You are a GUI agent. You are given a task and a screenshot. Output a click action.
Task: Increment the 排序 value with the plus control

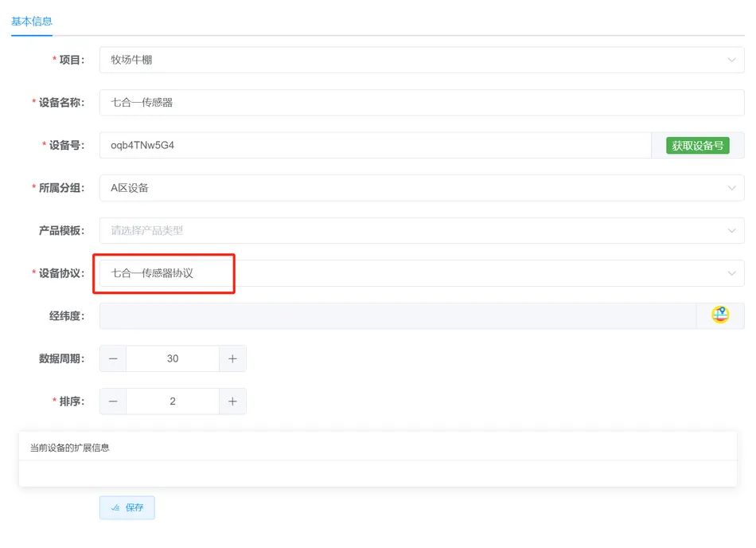[232, 401]
